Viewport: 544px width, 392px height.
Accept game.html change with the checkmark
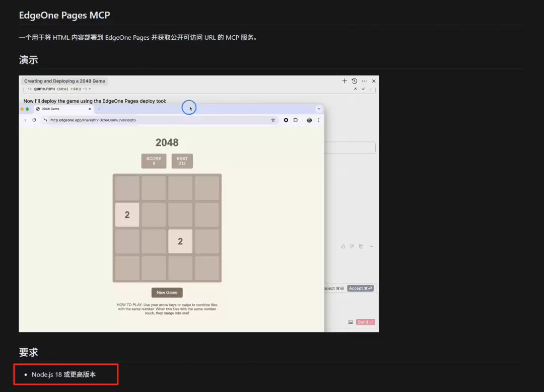(363, 89)
